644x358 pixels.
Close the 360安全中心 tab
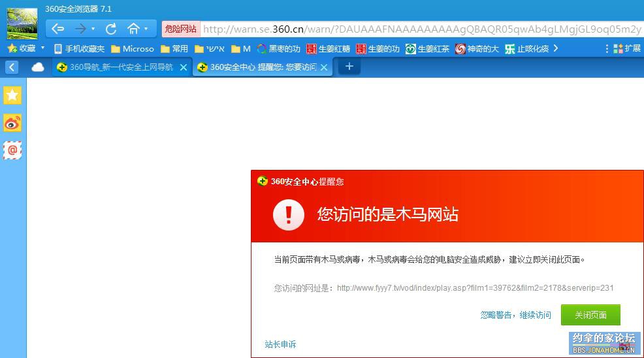pyautogui.click(x=324, y=67)
